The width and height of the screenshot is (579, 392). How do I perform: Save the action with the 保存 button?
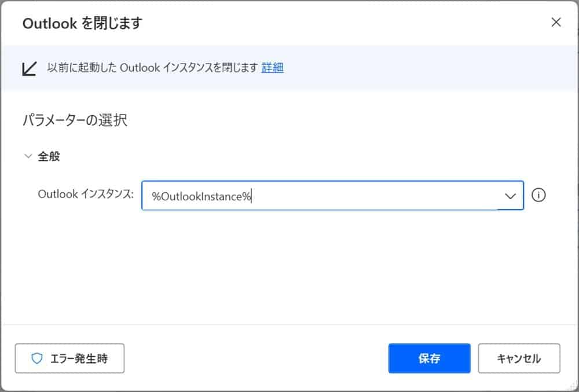(x=429, y=358)
